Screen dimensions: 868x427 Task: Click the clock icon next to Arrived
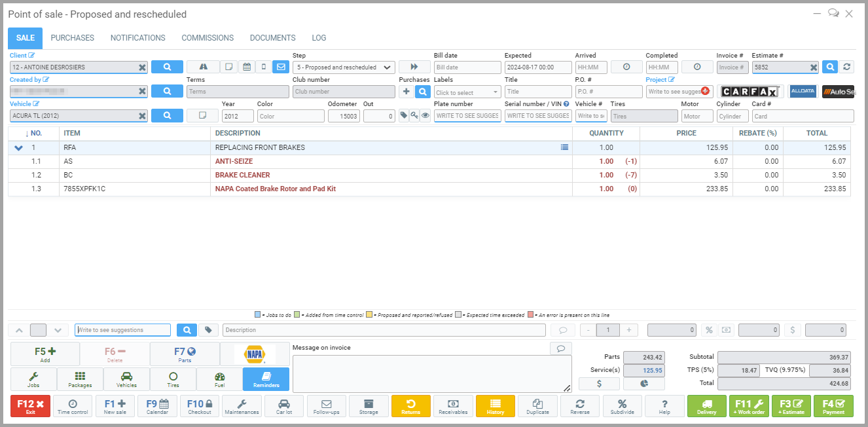pyautogui.click(x=626, y=67)
